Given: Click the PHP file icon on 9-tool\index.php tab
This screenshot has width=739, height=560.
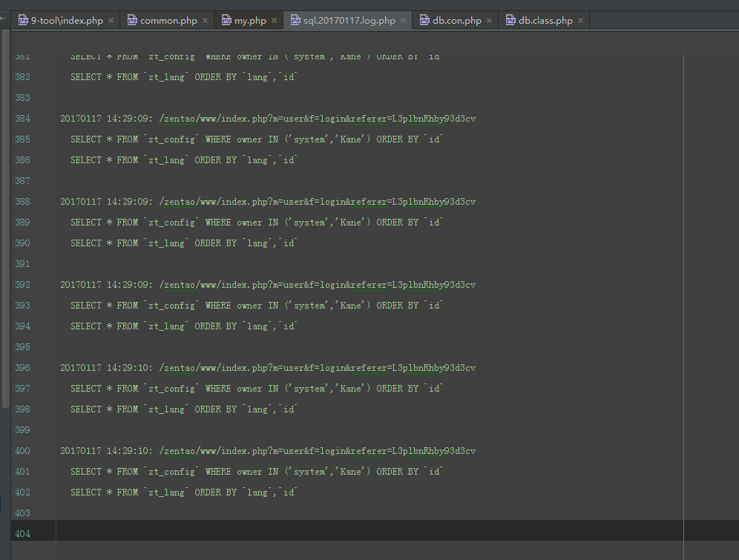Looking at the screenshot, I should click(x=23, y=20).
